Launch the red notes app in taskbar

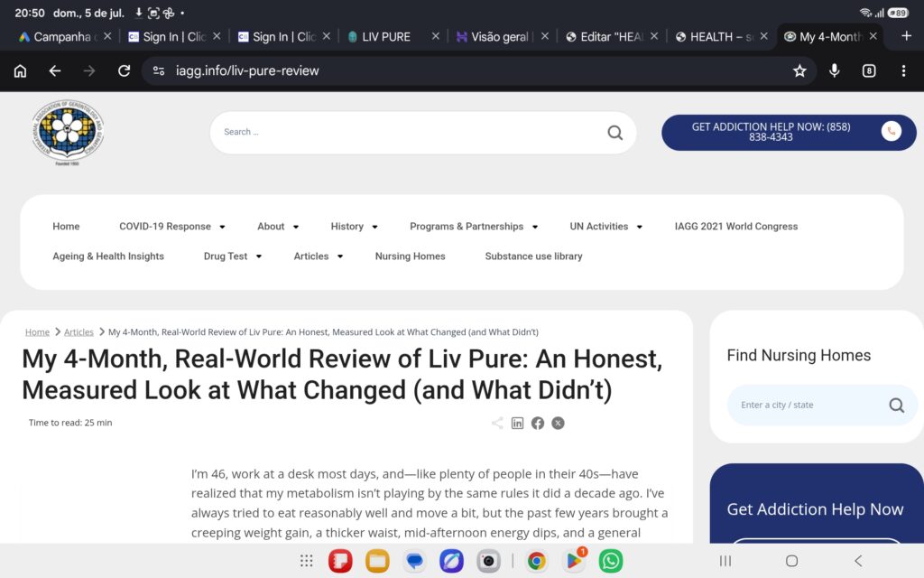pos(340,561)
